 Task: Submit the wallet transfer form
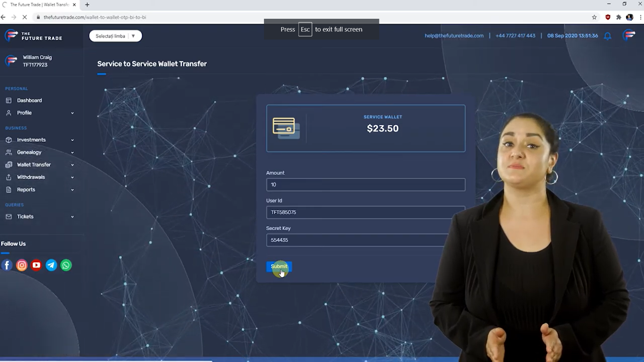click(x=279, y=266)
